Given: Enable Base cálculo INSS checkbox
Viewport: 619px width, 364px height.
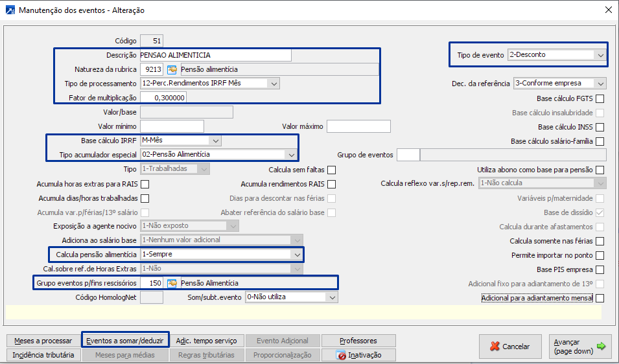Looking at the screenshot, I should (x=600, y=127).
